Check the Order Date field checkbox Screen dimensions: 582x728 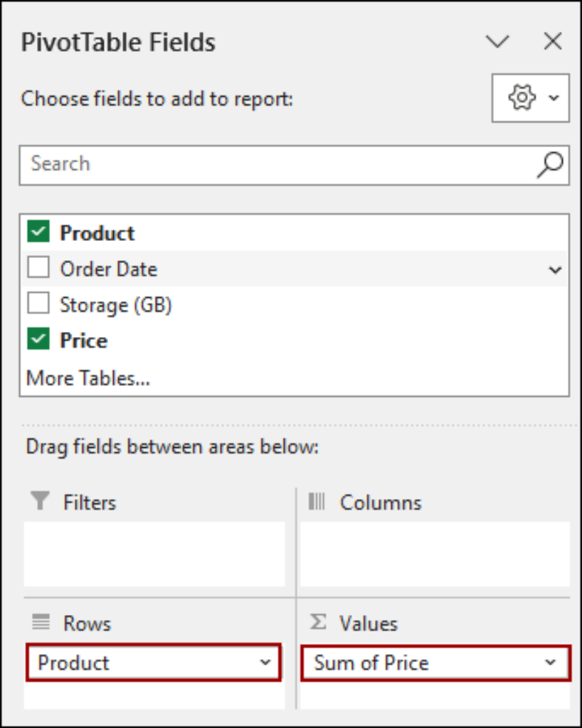click(38, 267)
